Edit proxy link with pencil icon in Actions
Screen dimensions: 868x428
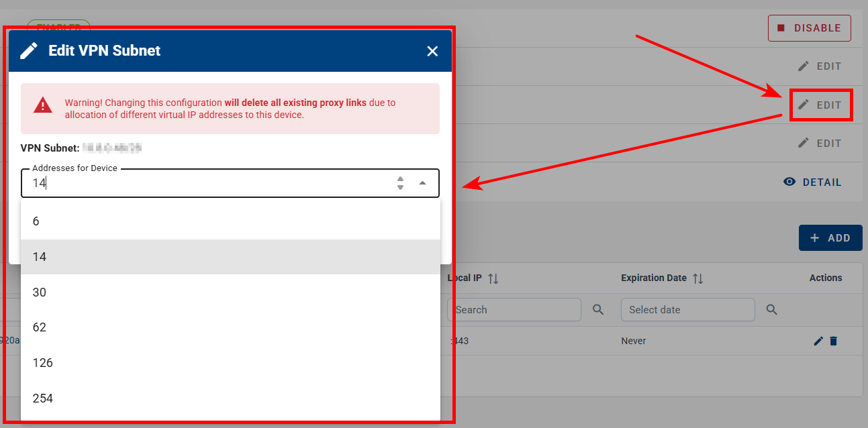pyautogui.click(x=818, y=341)
